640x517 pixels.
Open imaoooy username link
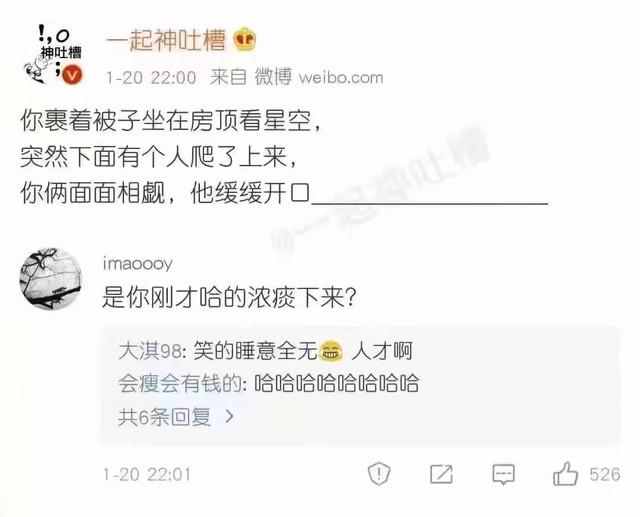click(x=138, y=264)
